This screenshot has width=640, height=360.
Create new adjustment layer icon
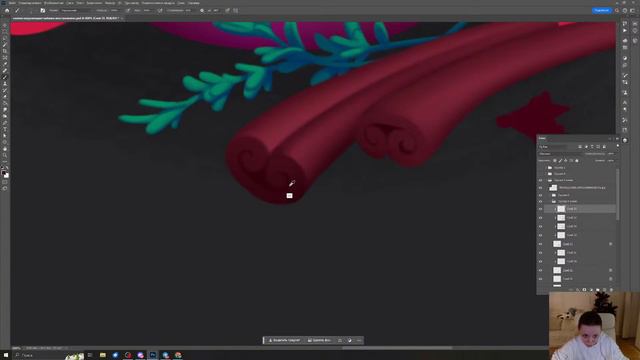[x=591, y=290]
